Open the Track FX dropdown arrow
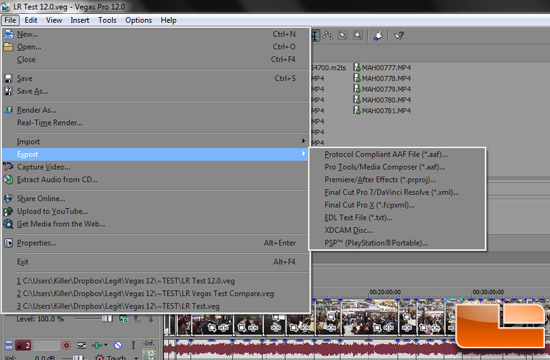This screenshot has width=550, height=360. (106, 345)
